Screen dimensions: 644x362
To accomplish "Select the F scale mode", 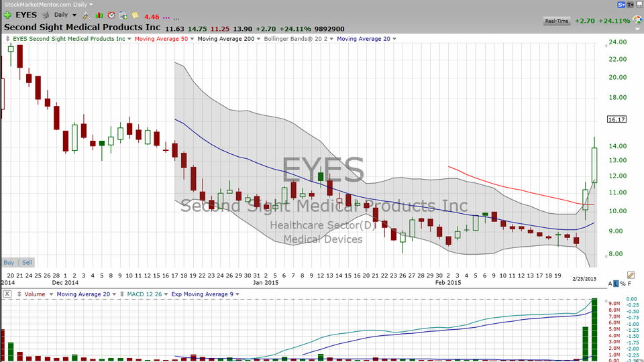I will (x=630, y=284).
